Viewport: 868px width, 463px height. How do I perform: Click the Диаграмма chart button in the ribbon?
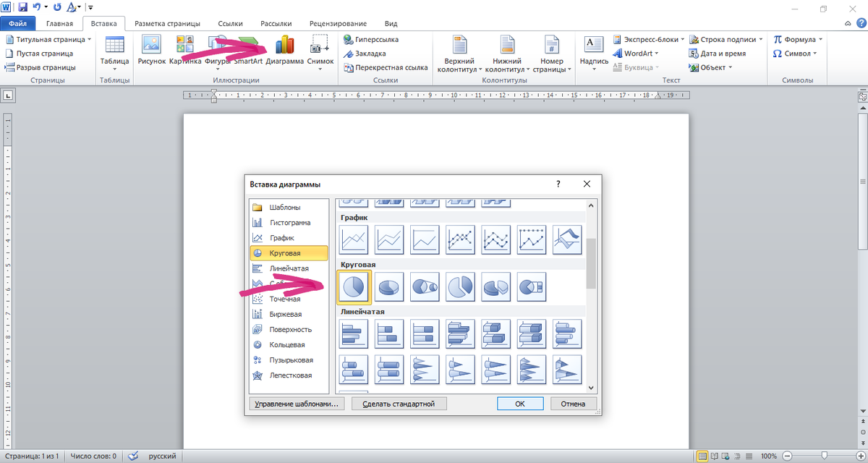[284, 51]
